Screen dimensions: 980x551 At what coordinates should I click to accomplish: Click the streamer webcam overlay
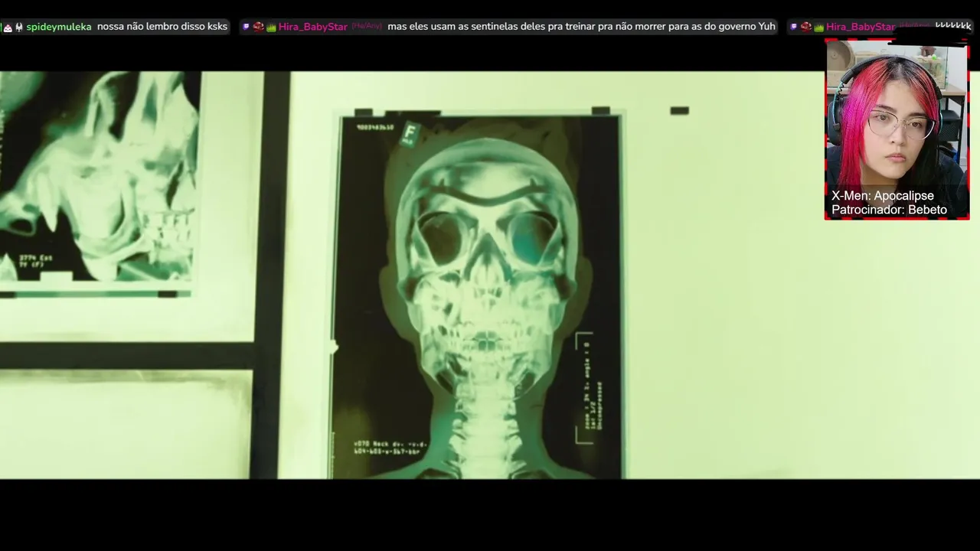[x=897, y=129]
